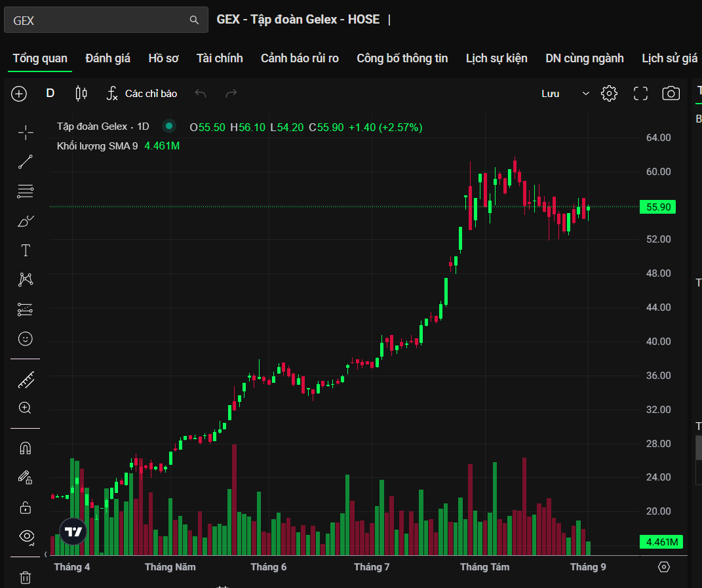The height and width of the screenshot is (588, 702).
Task: Open the DN cùng ngành tab
Action: pyautogui.click(x=584, y=58)
